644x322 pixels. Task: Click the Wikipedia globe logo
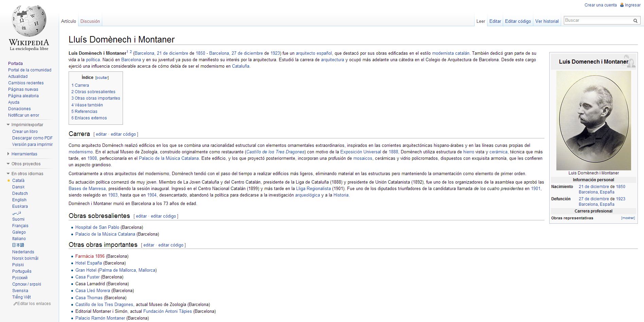pos(29,21)
